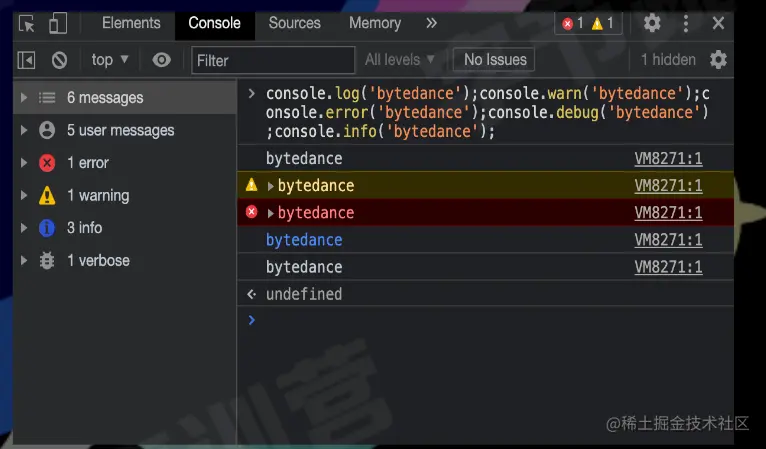Screen dimensions: 766x449
Task: Toggle the console sidebar icon
Action: [x=26, y=60]
